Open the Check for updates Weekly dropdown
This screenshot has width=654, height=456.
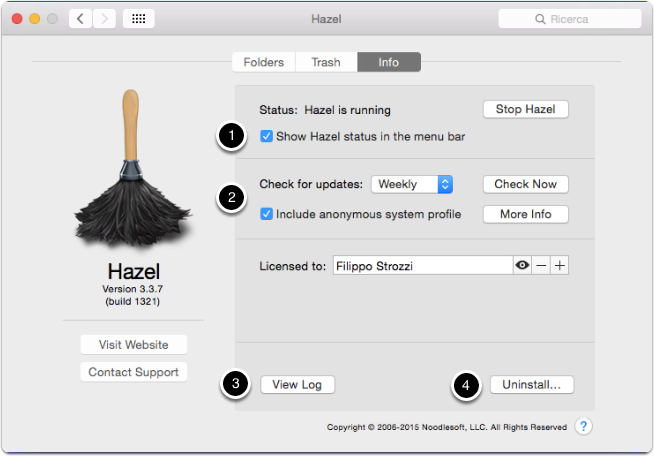[x=412, y=184]
